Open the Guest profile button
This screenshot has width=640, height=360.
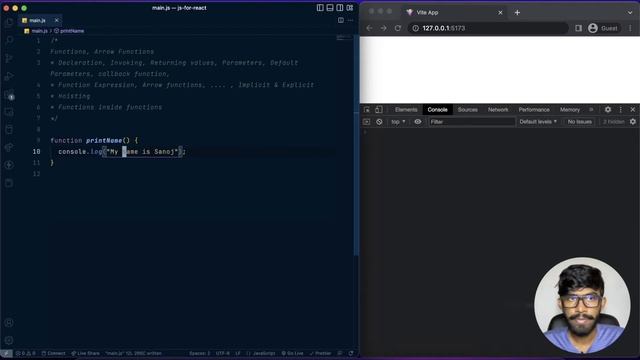click(x=603, y=28)
